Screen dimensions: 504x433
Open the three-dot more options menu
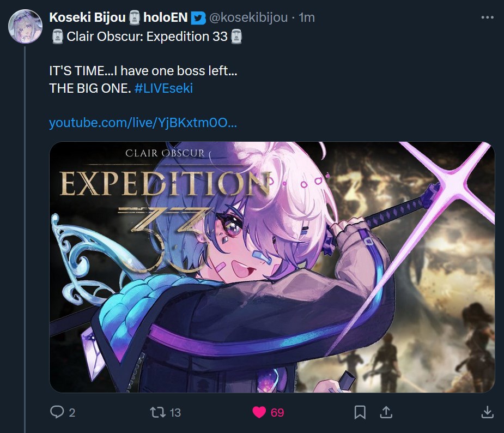[487, 17]
